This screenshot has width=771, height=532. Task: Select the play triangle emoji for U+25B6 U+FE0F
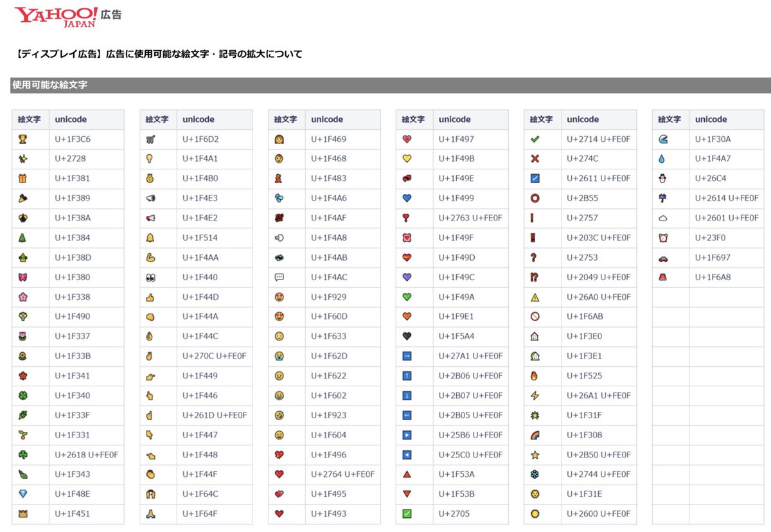[x=407, y=435]
